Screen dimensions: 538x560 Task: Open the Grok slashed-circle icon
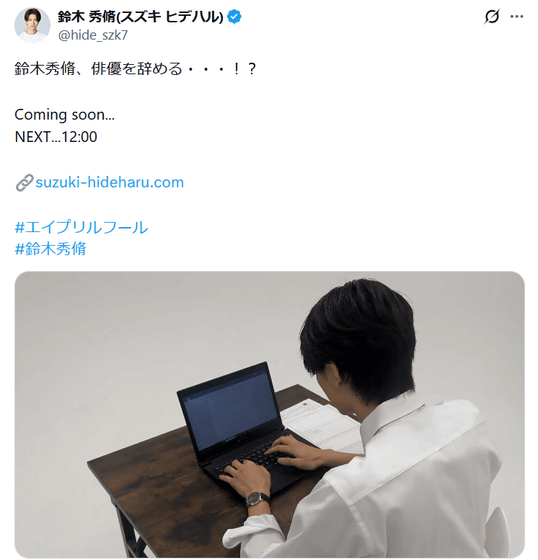(492, 16)
